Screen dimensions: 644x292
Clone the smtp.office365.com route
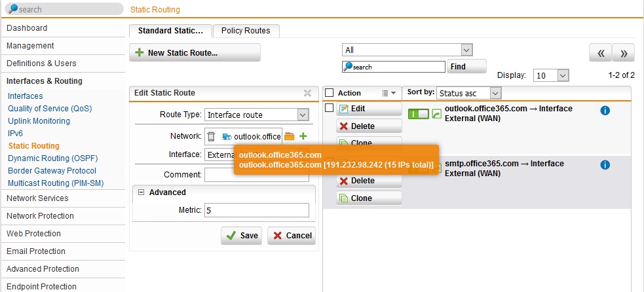point(369,198)
